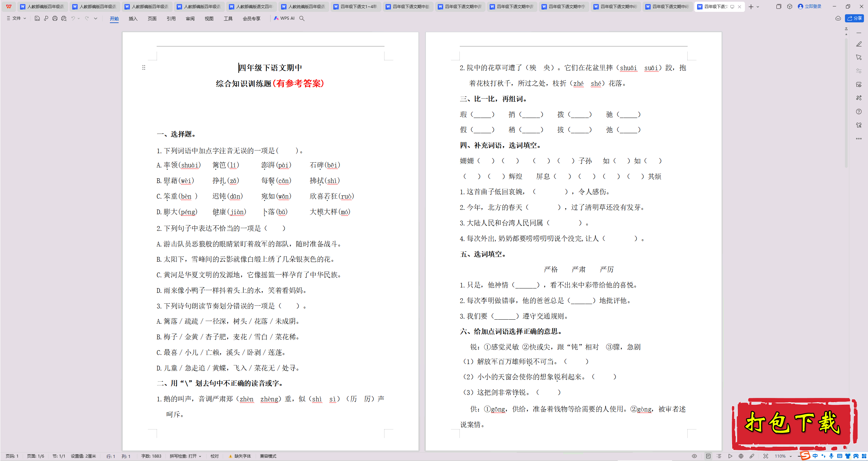868x461 pixels.
Task: Open the multi-window manager icon
Action: pos(778,6)
